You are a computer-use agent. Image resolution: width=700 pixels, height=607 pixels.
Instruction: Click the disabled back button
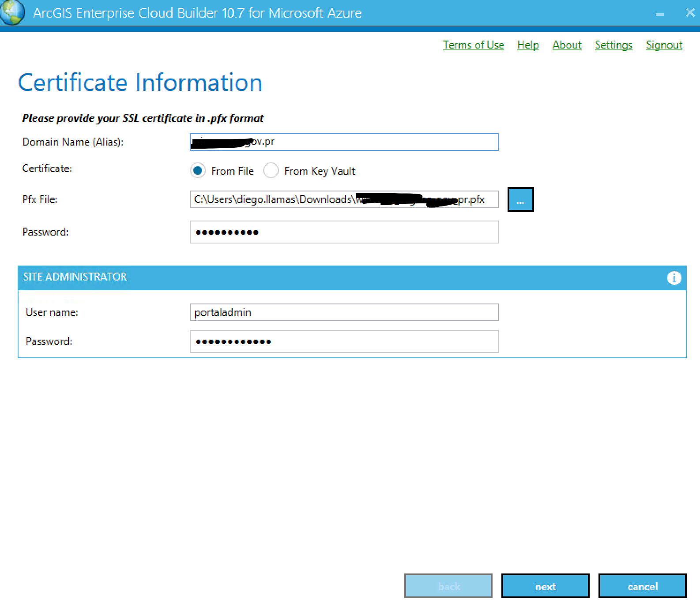tap(448, 586)
